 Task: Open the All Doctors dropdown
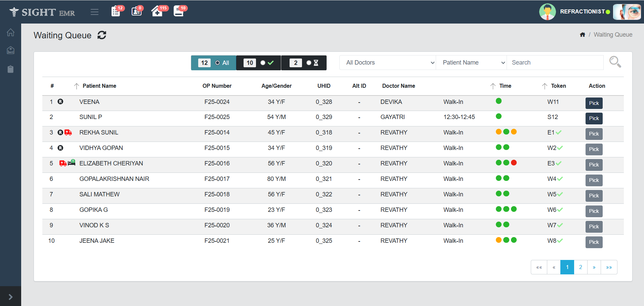click(x=388, y=63)
